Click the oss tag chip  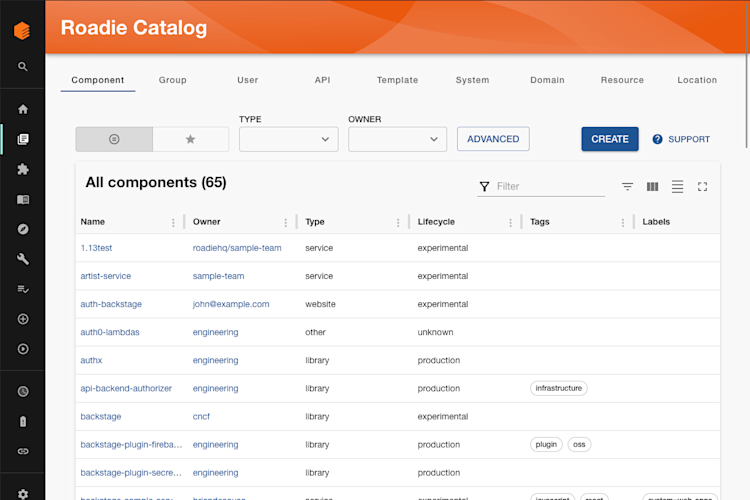pos(579,444)
